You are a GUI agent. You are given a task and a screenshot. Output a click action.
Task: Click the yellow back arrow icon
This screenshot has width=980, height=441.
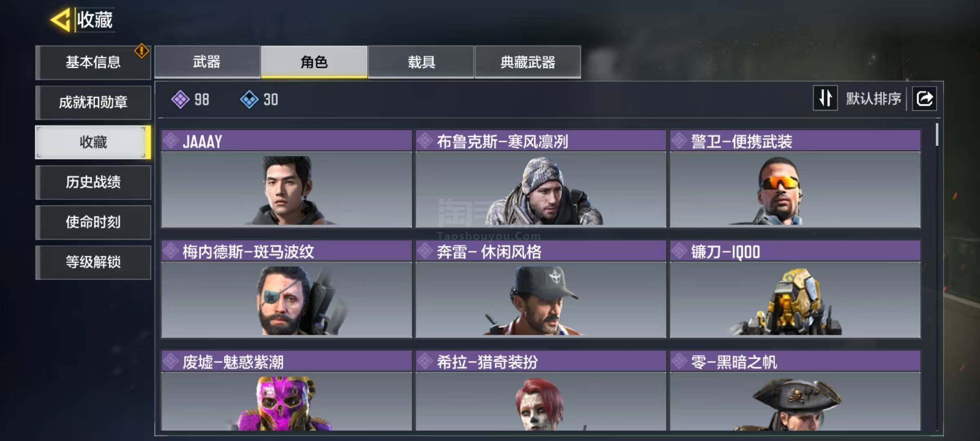pos(60,20)
